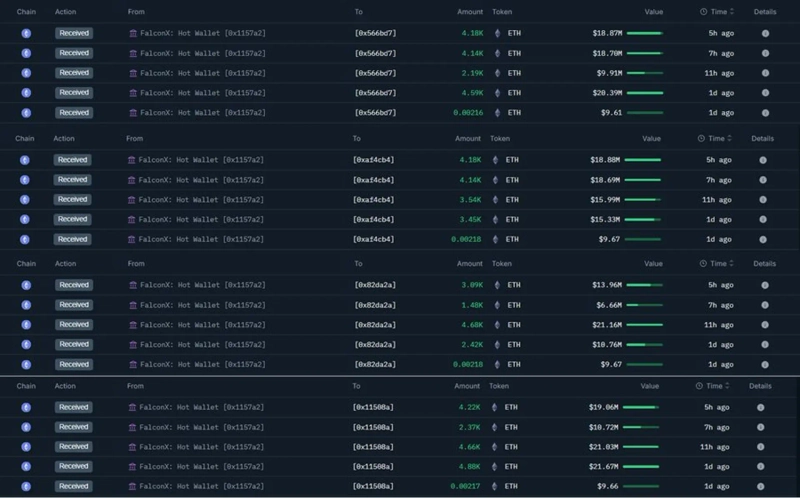Open address 0x11508a in the $21.03M row
The width and height of the screenshot is (800, 498).
(x=373, y=447)
